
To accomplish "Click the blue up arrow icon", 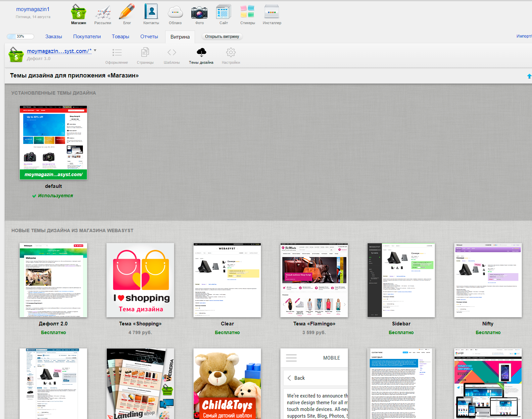I will click(x=529, y=76).
